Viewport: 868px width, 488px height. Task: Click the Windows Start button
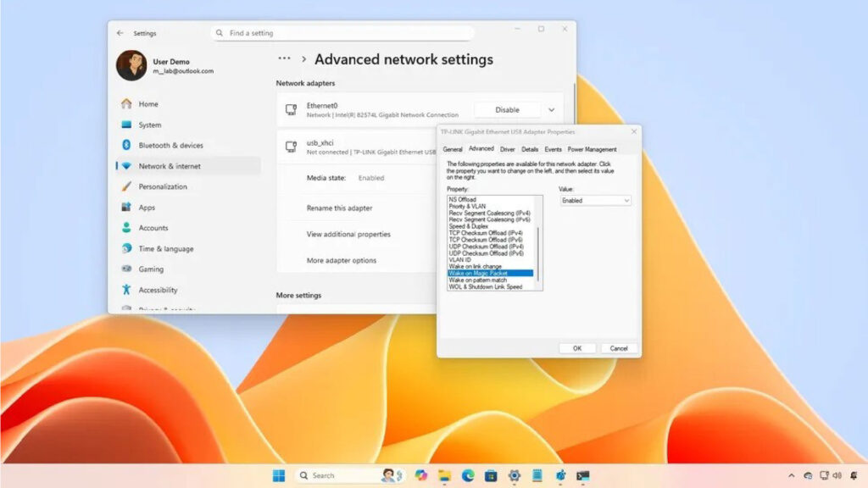tap(279, 475)
